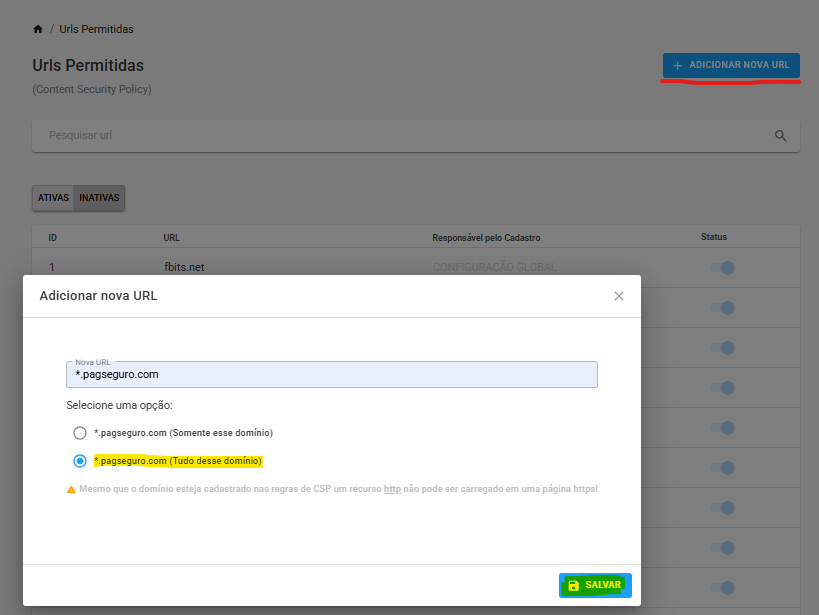Select the Tudo desse domínio radio option
This screenshot has width=819, height=615.
pos(80,461)
